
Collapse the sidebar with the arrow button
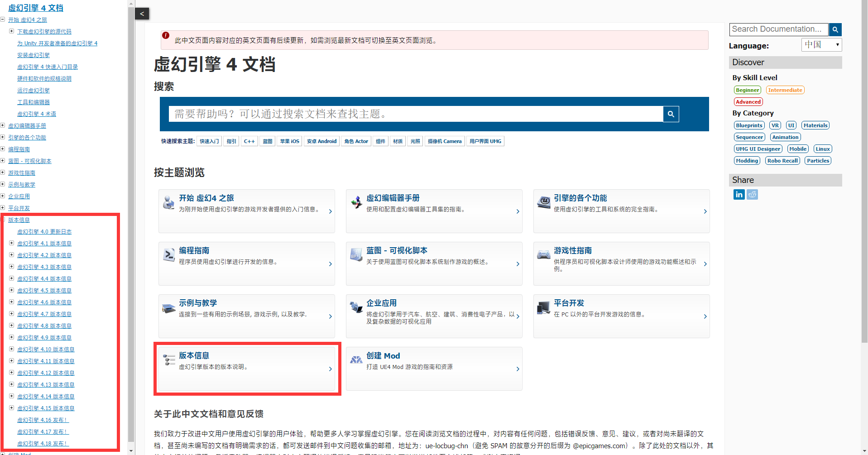[x=142, y=14]
